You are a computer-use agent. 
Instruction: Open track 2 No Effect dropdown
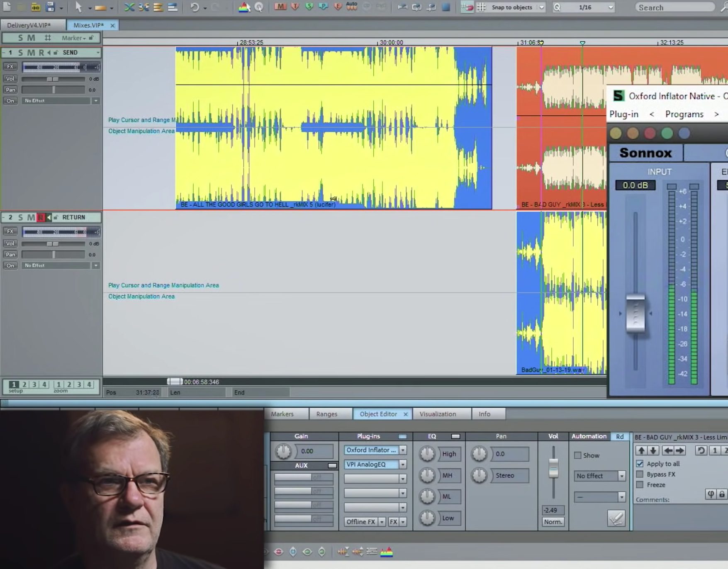coord(96,265)
